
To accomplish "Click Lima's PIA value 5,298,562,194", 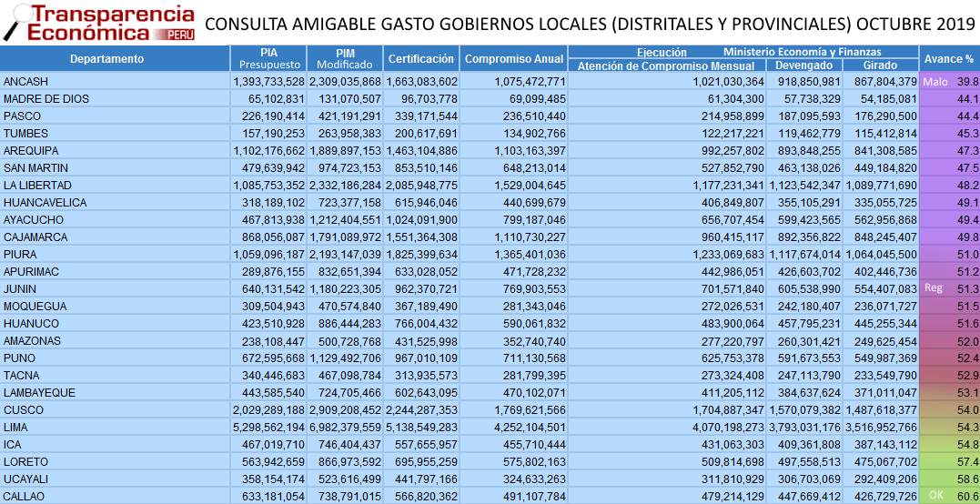I will [x=268, y=428].
